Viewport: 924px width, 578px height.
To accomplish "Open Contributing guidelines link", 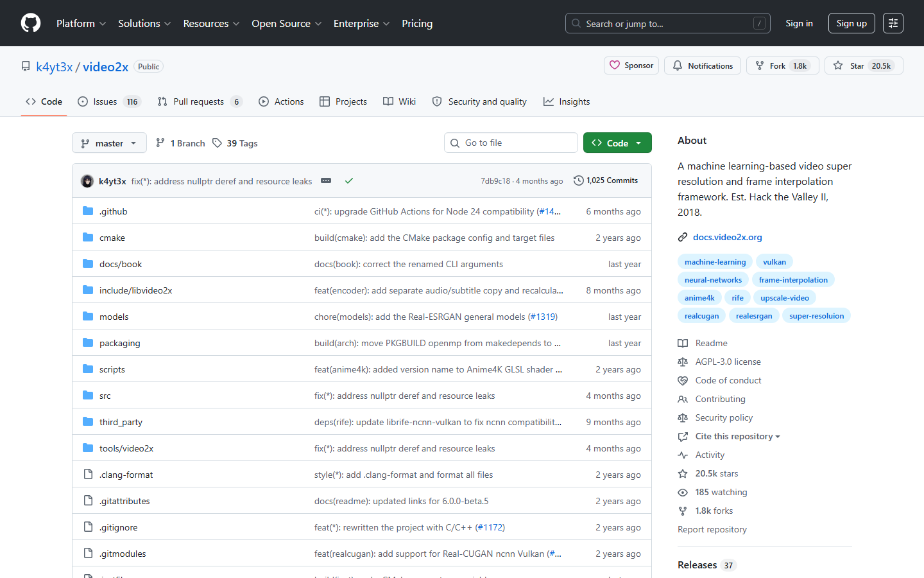I will (712, 399).
